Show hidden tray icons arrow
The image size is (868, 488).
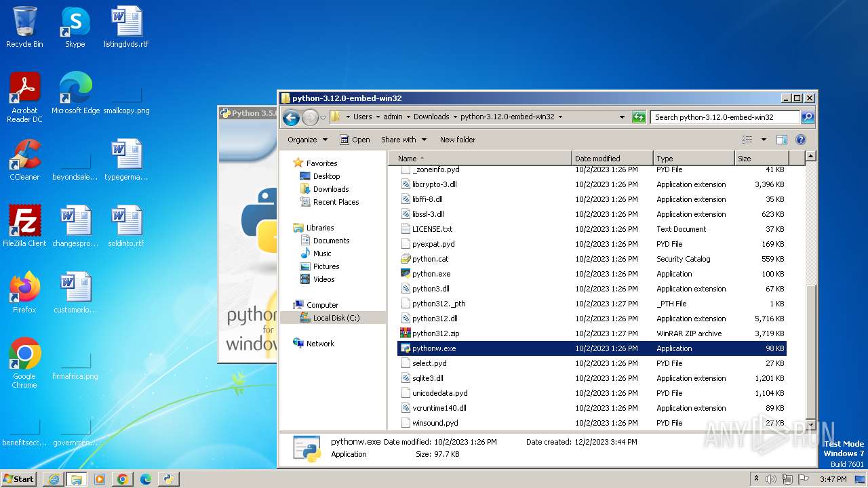pyautogui.click(x=756, y=479)
